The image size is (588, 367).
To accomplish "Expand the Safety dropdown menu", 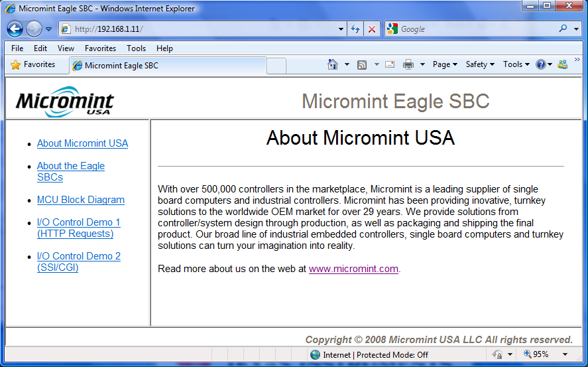I will (x=480, y=64).
